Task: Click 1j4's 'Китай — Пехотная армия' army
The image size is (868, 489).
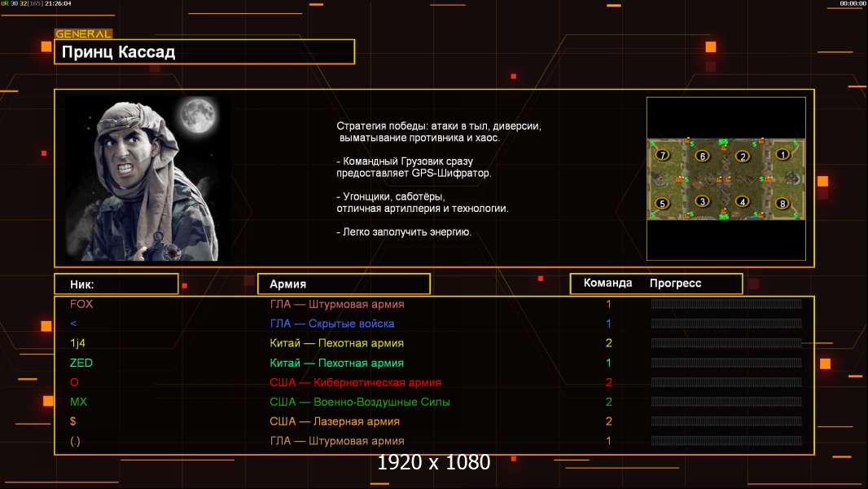Action: click(x=336, y=343)
